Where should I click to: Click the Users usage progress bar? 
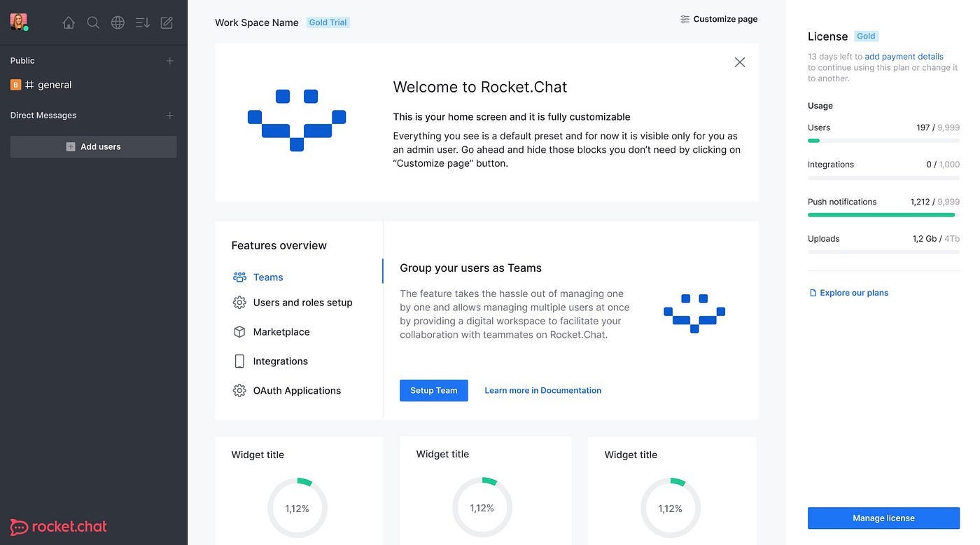883,141
